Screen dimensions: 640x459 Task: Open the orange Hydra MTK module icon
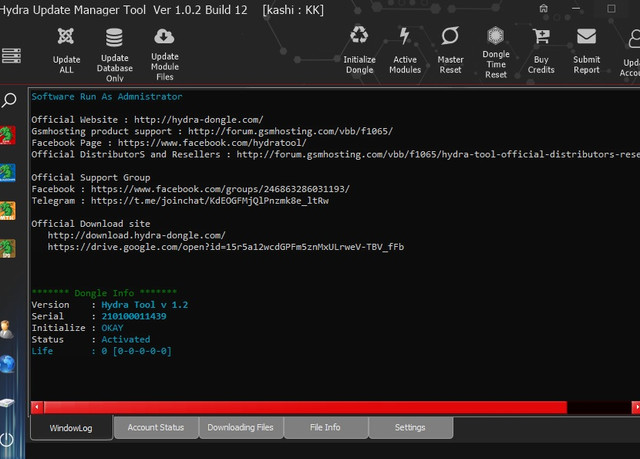click(x=8, y=211)
